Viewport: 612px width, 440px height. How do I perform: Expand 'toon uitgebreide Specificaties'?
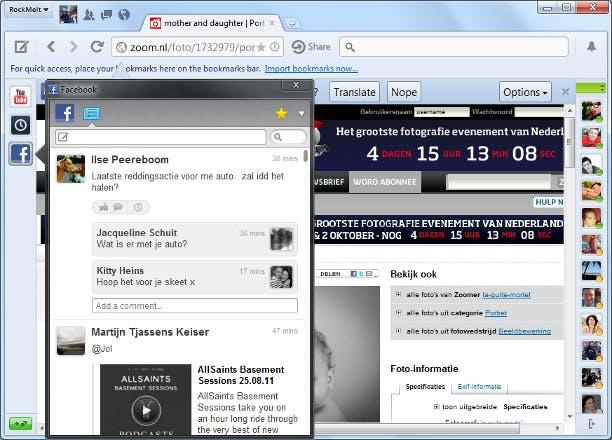pyautogui.click(x=437, y=407)
